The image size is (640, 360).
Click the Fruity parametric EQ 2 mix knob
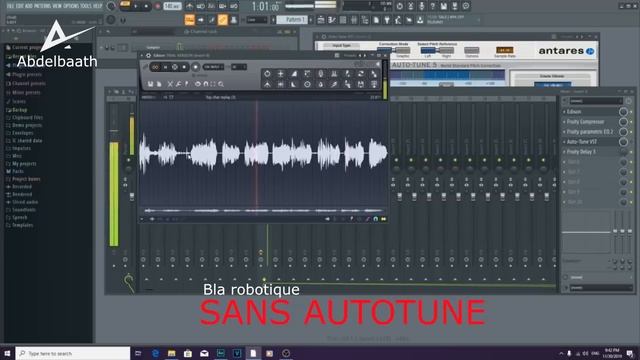pos(623,131)
